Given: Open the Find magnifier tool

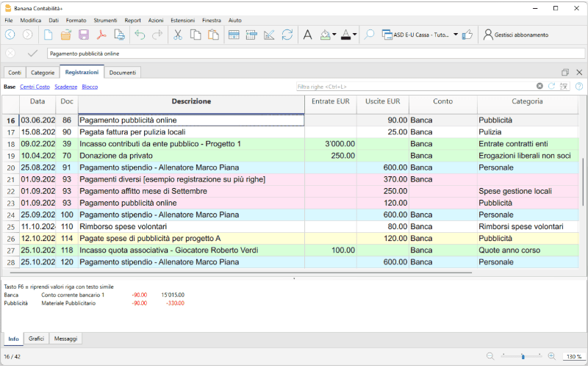Looking at the screenshot, I should click(x=369, y=35).
